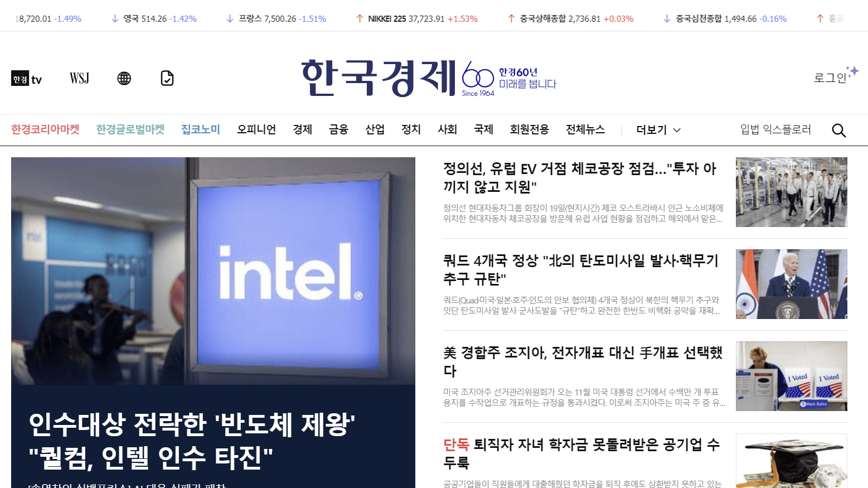
Task: Open 한경TV via its icon
Action: coord(26,78)
